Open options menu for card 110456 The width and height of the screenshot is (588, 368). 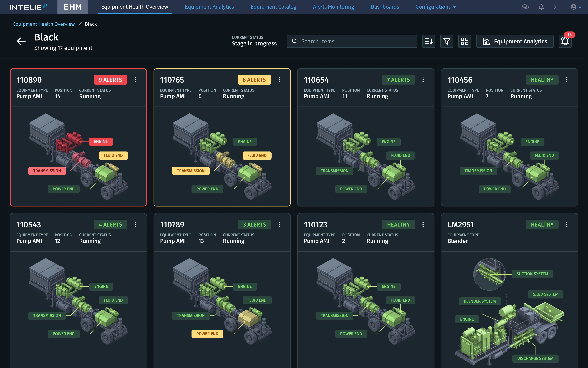coord(567,80)
